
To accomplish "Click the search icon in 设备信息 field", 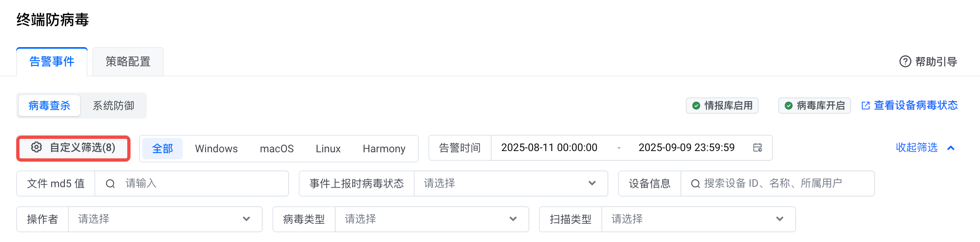I will tap(695, 184).
